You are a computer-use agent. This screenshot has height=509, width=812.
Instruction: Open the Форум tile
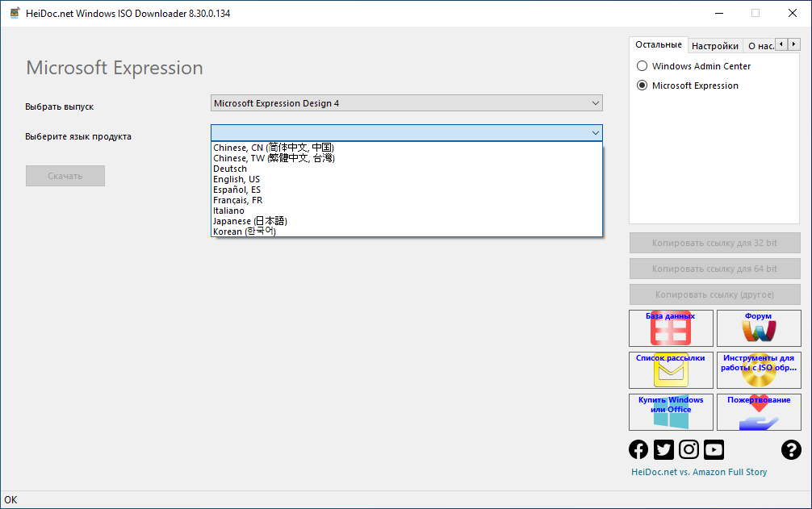tap(759, 328)
